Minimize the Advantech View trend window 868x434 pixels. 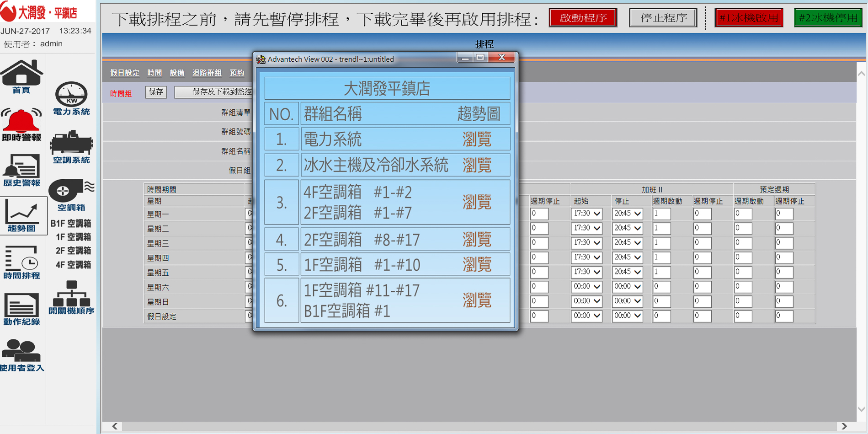465,57
